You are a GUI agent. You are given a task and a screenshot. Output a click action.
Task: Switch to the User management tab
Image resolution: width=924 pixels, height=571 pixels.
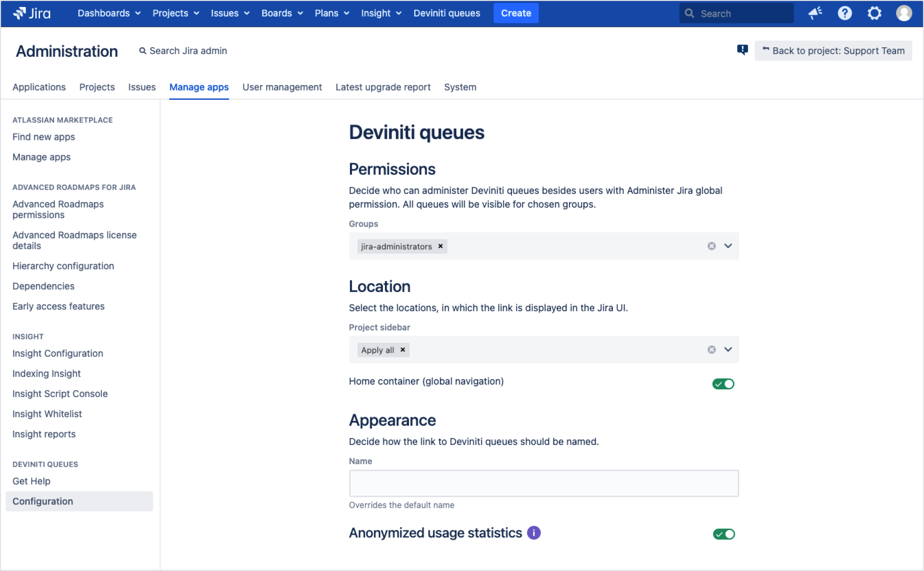click(x=282, y=87)
